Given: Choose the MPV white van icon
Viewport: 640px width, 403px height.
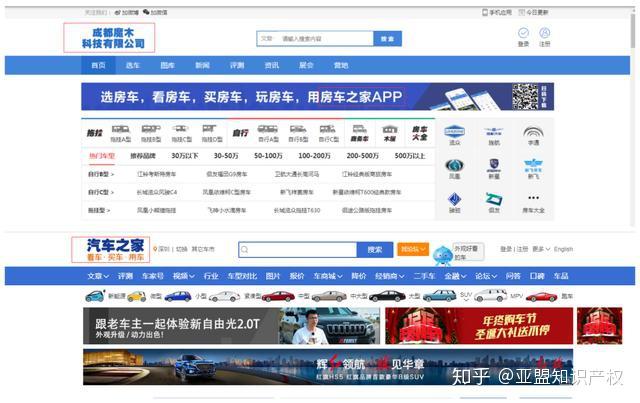Looking at the screenshot, I should point(491,295).
